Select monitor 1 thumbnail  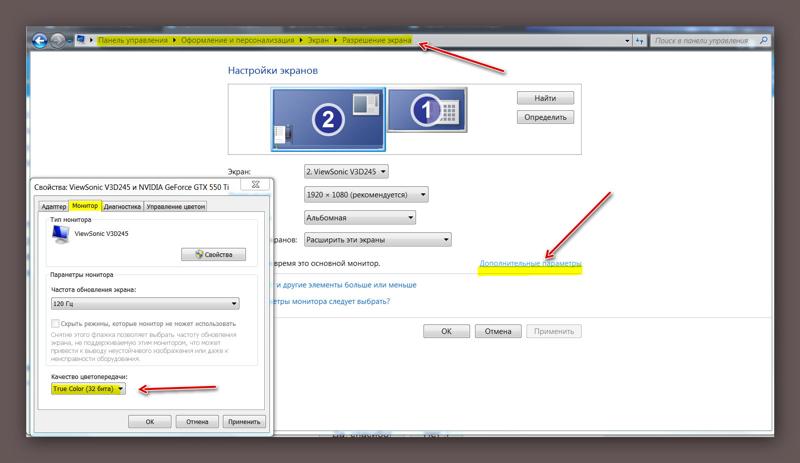coord(427,110)
